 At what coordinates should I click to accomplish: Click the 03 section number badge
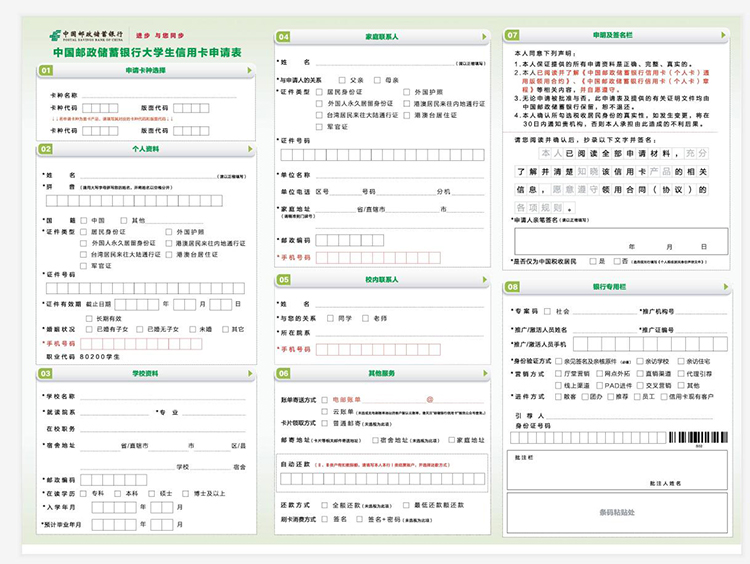(45, 373)
